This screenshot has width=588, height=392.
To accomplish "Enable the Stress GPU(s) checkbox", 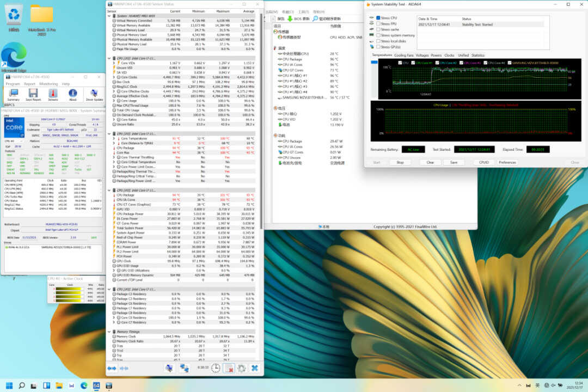I will [x=378, y=47].
